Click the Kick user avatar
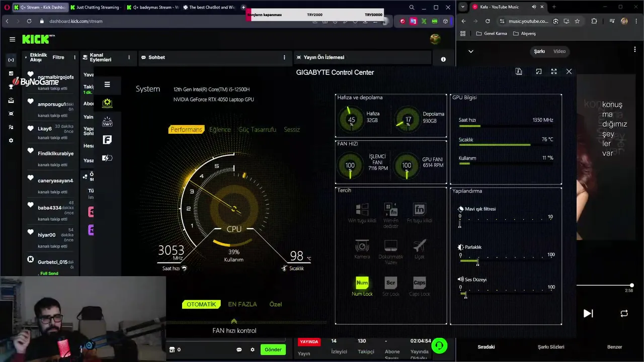Screen dimensions: 644x362 435,39
